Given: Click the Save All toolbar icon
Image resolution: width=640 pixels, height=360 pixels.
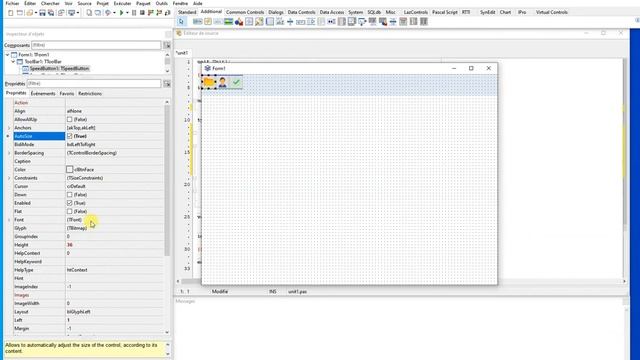Looking at the screenshot, I should [51, 13].
